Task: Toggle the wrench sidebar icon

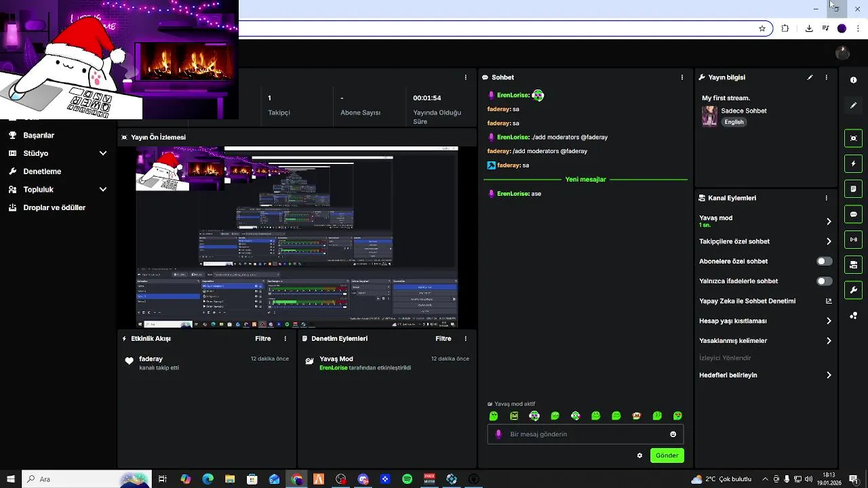Action: click(853, 290)
